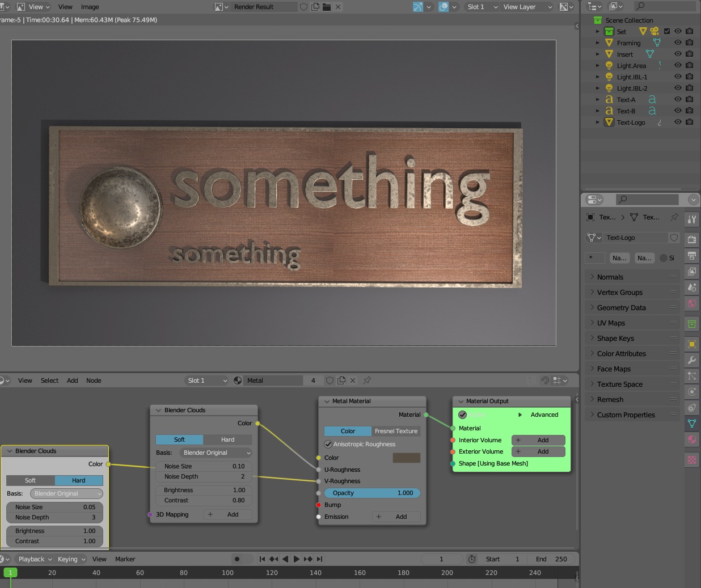Toggle the Anisotropic Roughness checkbox
Screen dimensions: 701x588
pos(328,444)
